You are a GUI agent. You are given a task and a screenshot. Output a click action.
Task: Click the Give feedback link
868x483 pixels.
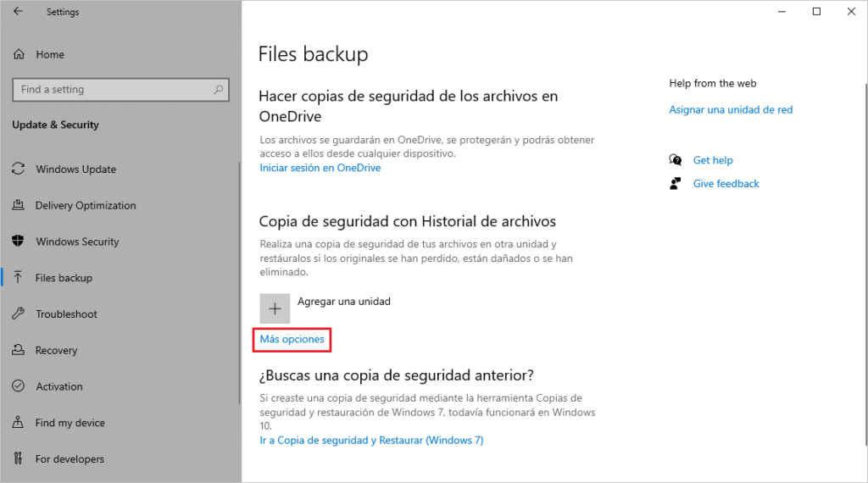726,184
